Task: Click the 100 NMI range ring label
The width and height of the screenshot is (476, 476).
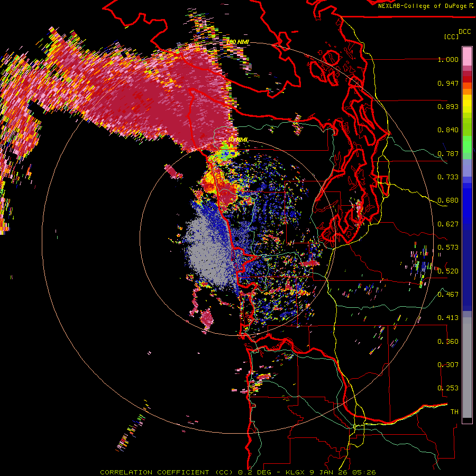Action: click(237, 42)
